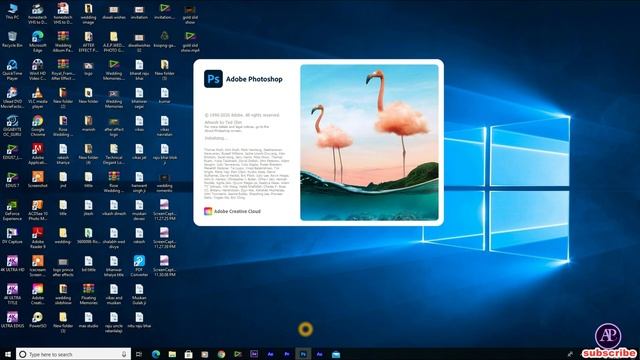This screenshot has height=360, width=640.
Task: Open File Explorer from the taskbar
Action: 172,354
